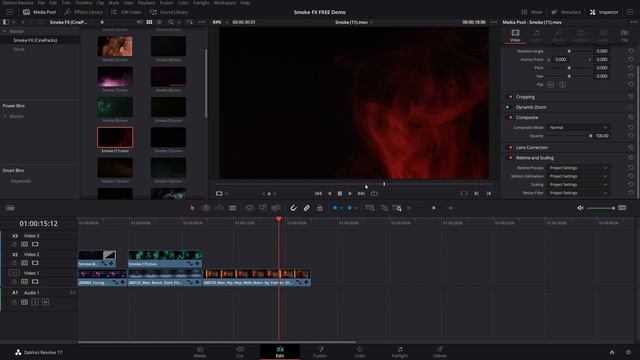Toggle timeline Snapping magnet icon
The width and height of the screenshot is (640, 360).
tap(293, 208)
